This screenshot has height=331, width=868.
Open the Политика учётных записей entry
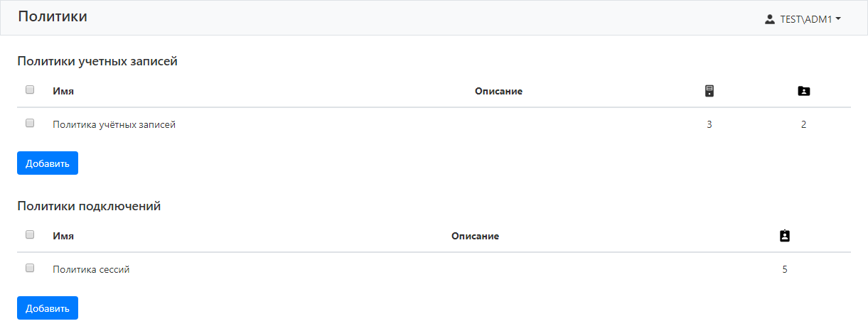click(114, 124)
